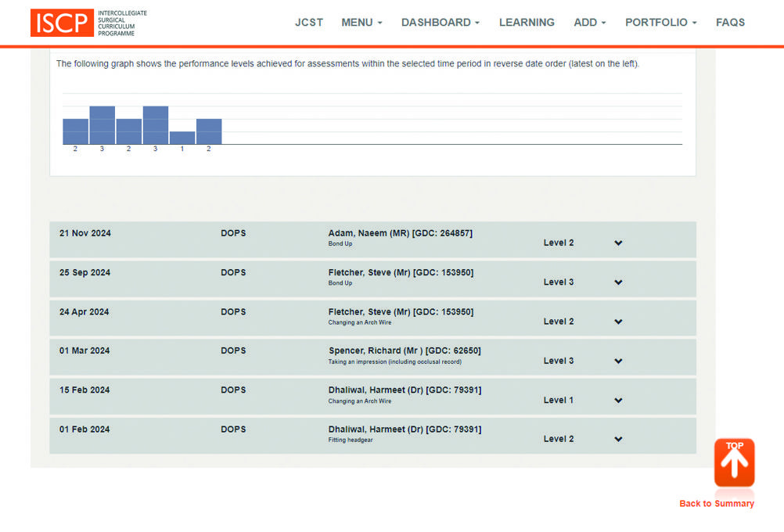The height and width of the screenshot is (532, 784).
Task: Click Spencer, Richard (Mr) assessor name
Action: click(x=405, y=351)
